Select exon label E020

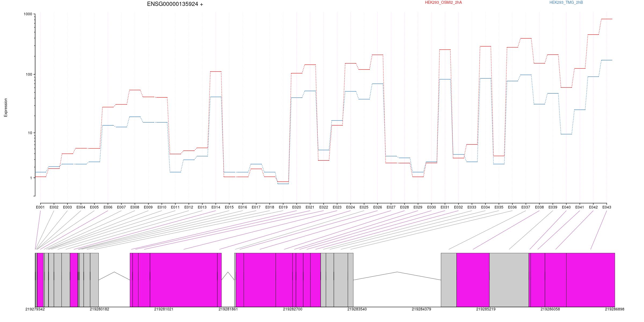coord(297,207)
